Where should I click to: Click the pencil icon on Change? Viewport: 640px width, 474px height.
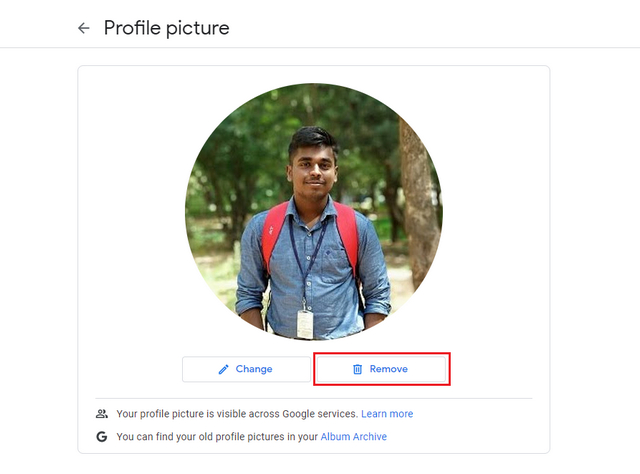[223, 369]
